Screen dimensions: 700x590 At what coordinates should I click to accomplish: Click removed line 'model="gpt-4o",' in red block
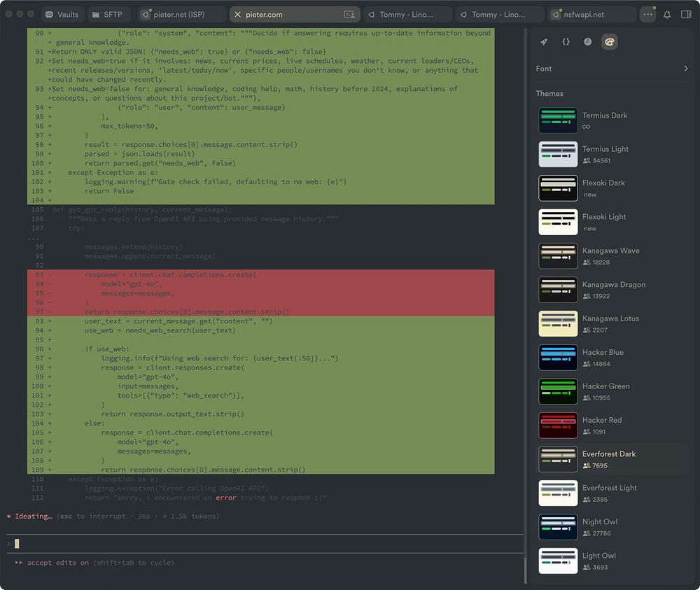coord(132,284)
